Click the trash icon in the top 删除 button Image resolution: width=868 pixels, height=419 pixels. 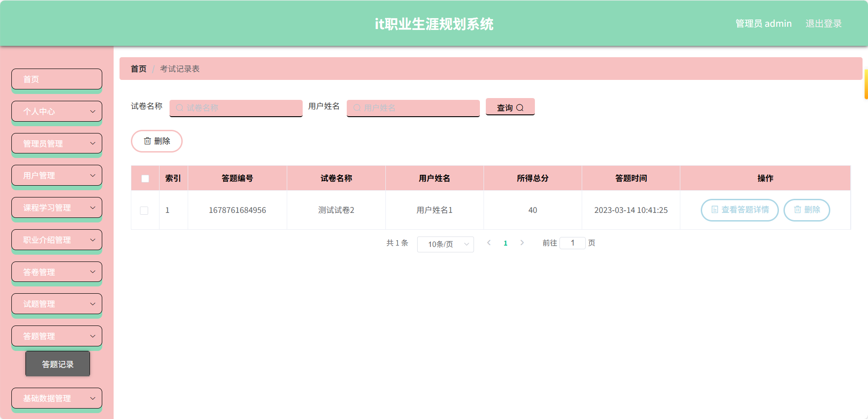click(x=147, y=141)
